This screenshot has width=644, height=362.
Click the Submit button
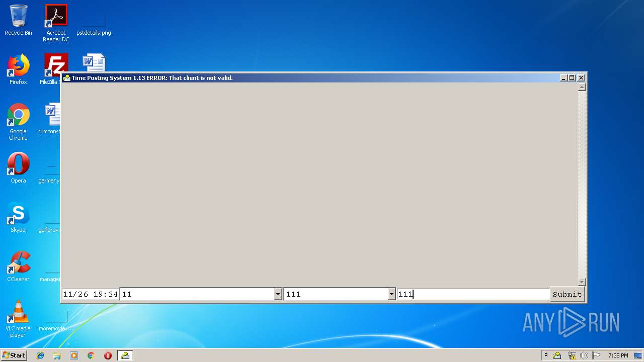pyautogui.click(x=567, y=295)
